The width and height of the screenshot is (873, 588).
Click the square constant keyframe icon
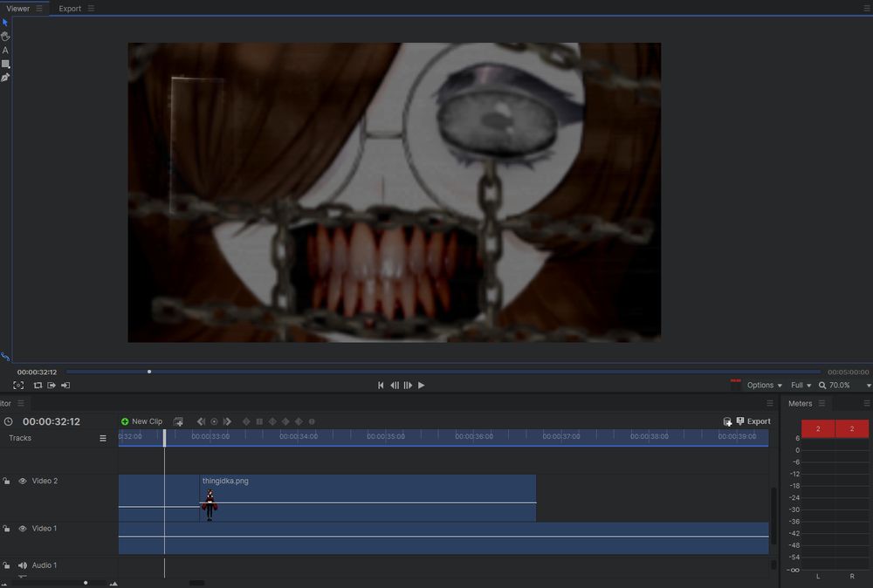pyautogui.click(x=259, y=421)
